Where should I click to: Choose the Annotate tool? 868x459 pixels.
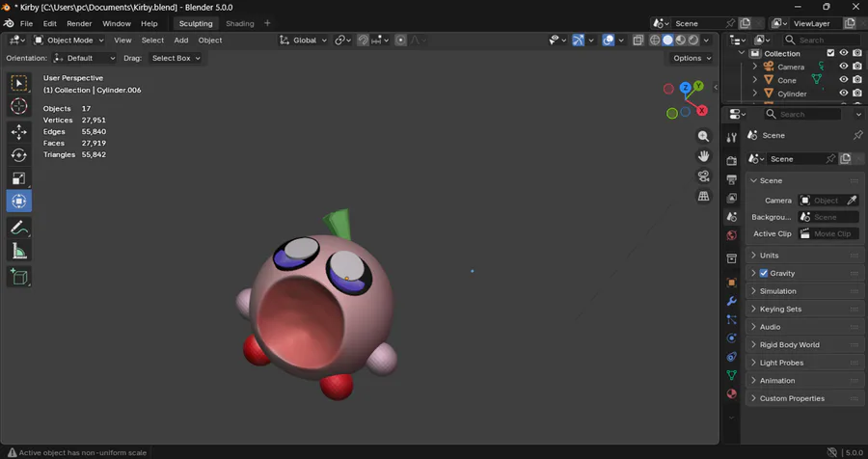[19, 228]
